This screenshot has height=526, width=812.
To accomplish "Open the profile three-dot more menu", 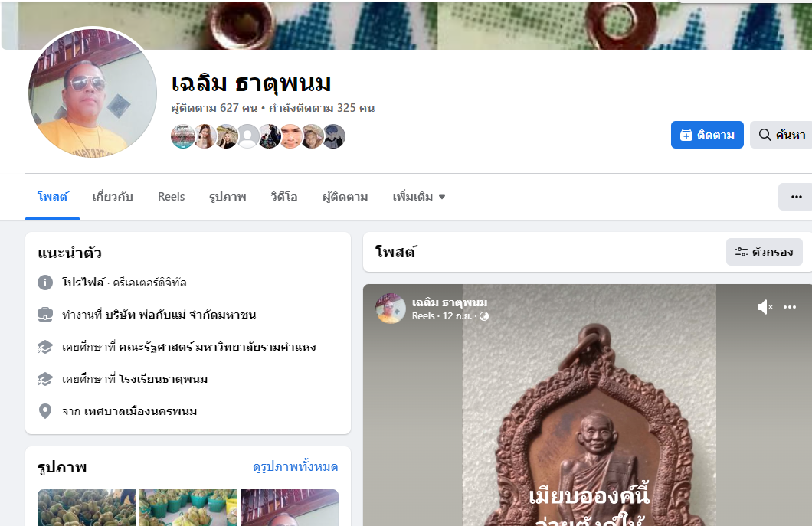I will [796, 197].
